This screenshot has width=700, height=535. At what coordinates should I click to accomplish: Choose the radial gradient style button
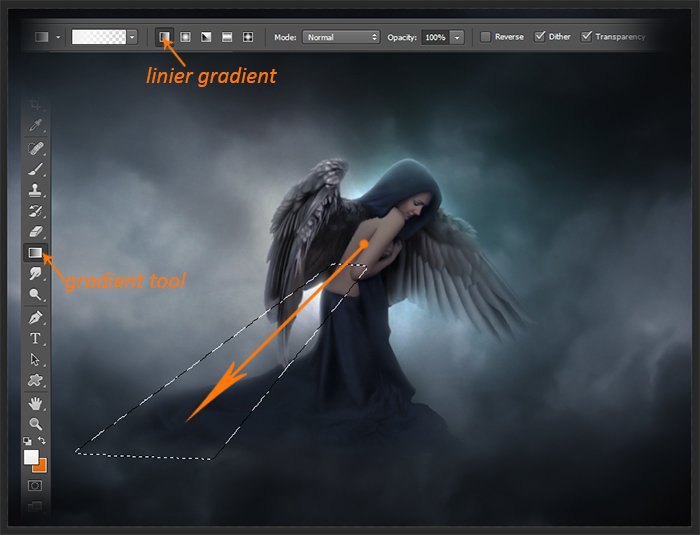[x=185, y=37]
